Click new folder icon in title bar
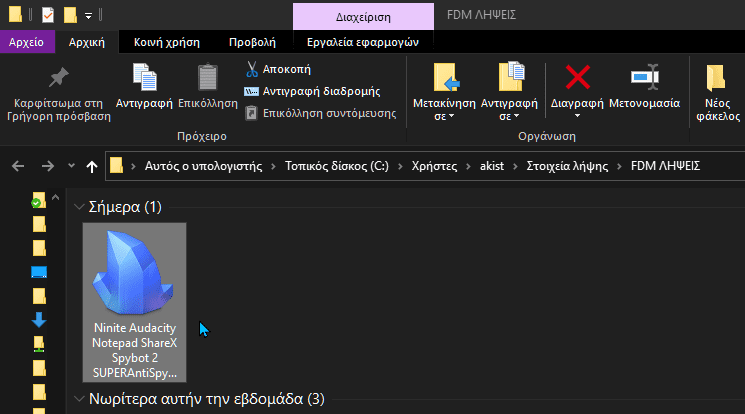 (70, 15)
